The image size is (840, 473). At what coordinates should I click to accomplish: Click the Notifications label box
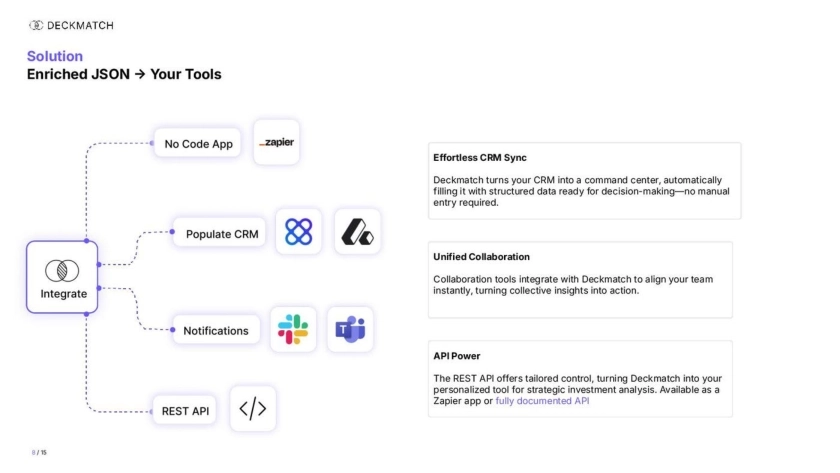coord(215,330)
